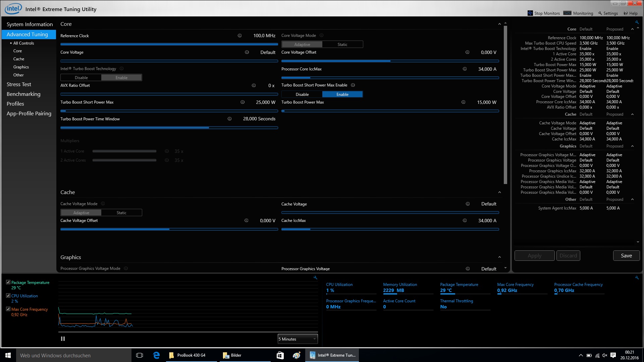Screen dimensions: 644x362
Task: Click info icon next to Reference Clock
Action: (x=239, y=36)
